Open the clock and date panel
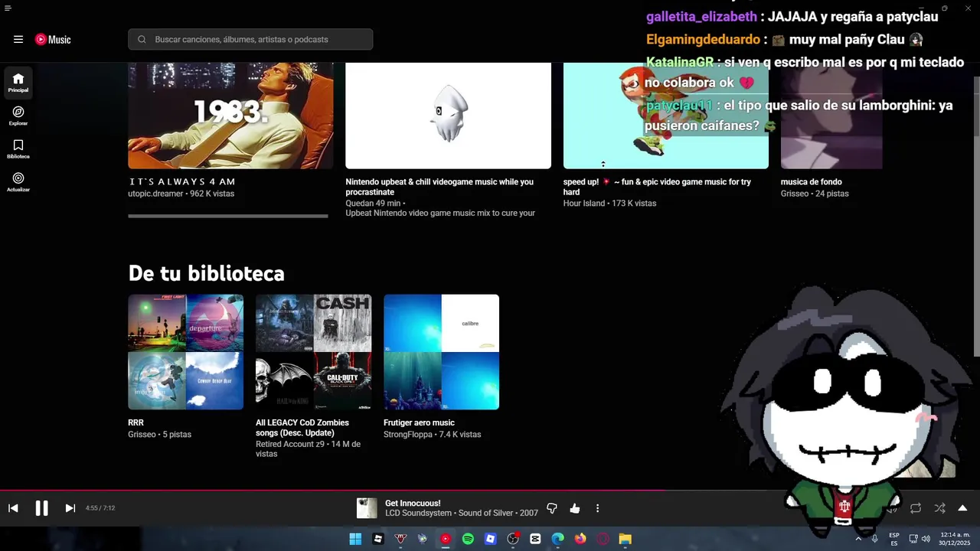Viewport: 980px width, 551px height. tap(955, 539)
